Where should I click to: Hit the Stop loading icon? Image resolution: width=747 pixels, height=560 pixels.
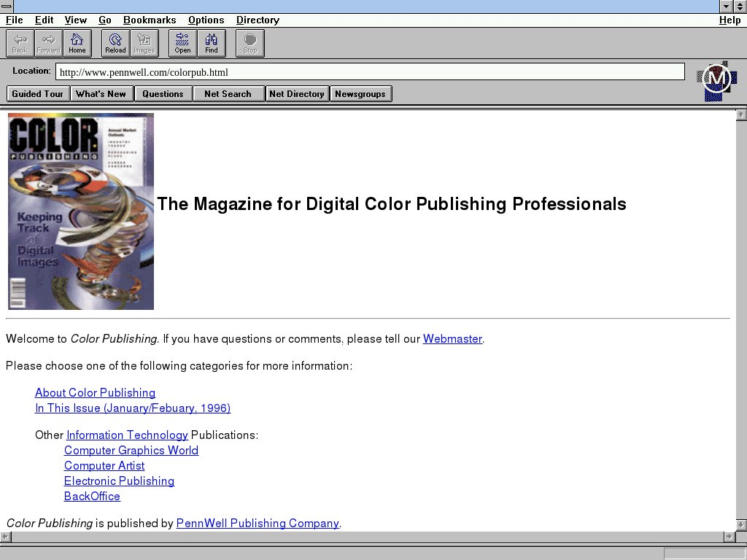[250, 43]
